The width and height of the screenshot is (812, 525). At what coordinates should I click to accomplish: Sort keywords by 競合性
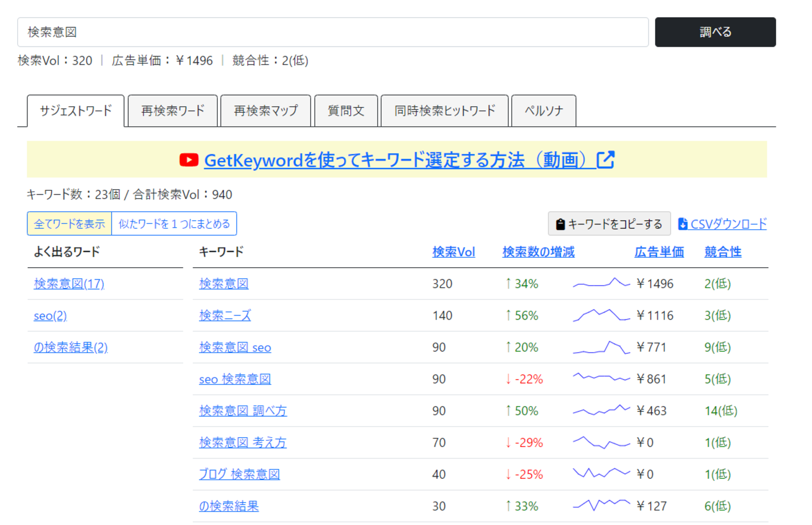tap(722, 252)
